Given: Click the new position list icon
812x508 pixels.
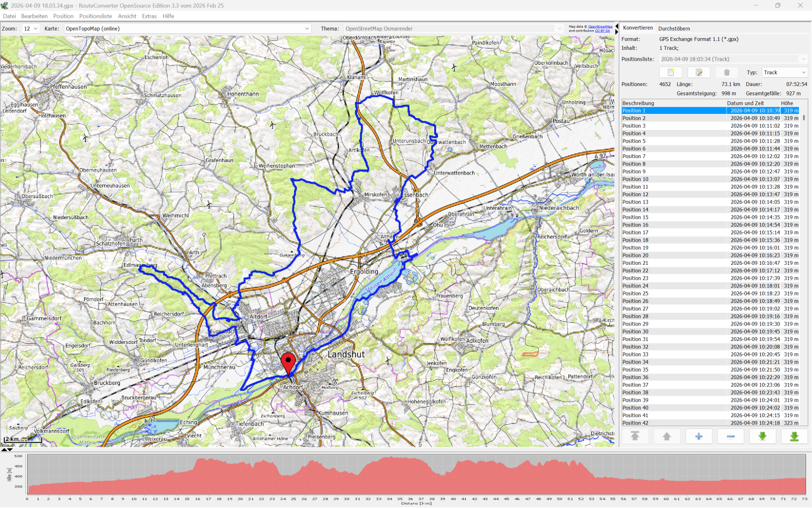Looking at the screenshot, I should (671, 72).
